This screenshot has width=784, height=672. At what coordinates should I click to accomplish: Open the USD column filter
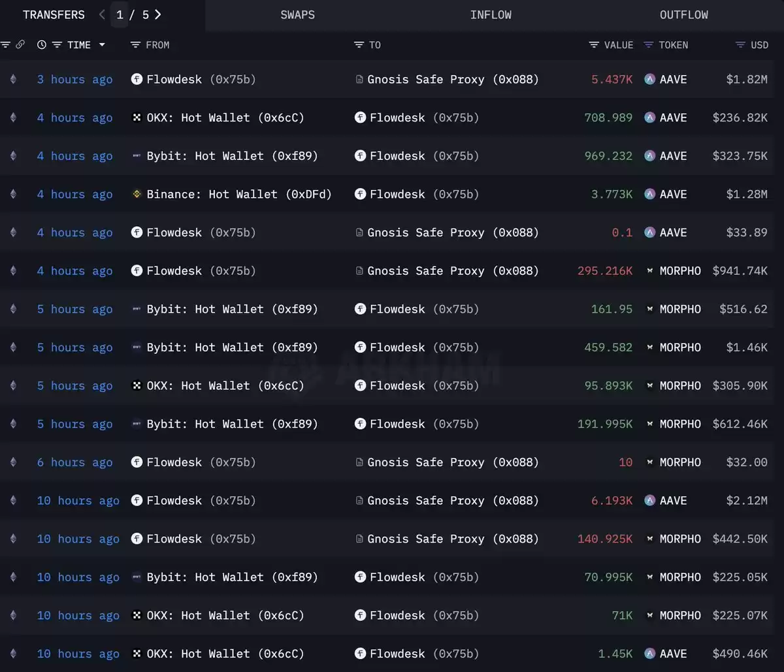[x=740, y=44]
